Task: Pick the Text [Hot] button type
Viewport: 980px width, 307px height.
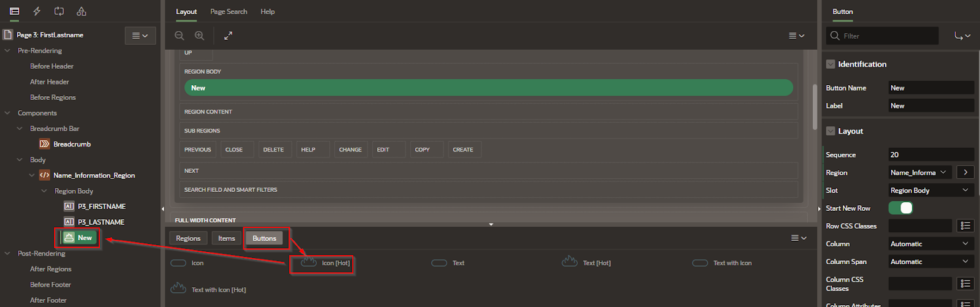Action: pos(586,262)
